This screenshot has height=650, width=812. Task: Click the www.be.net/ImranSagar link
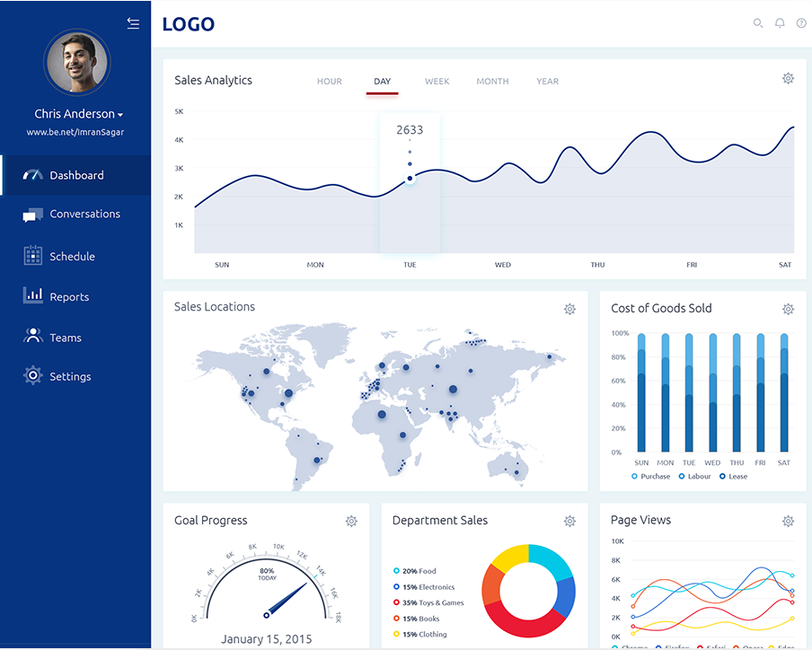tap(75, 132)
